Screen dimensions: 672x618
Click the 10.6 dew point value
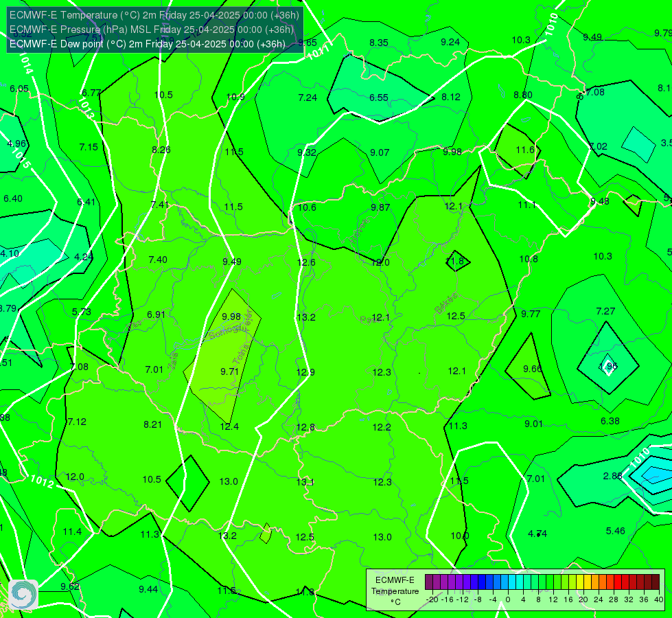307,207
